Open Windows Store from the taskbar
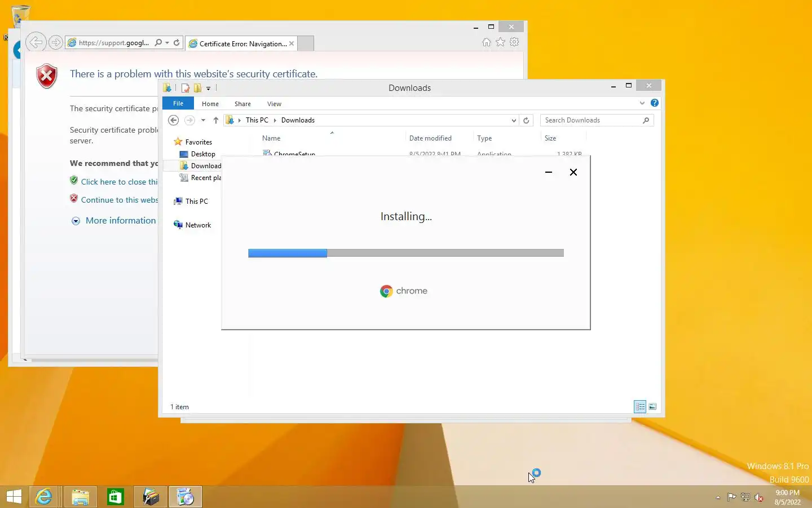 [x=115, y=497]
